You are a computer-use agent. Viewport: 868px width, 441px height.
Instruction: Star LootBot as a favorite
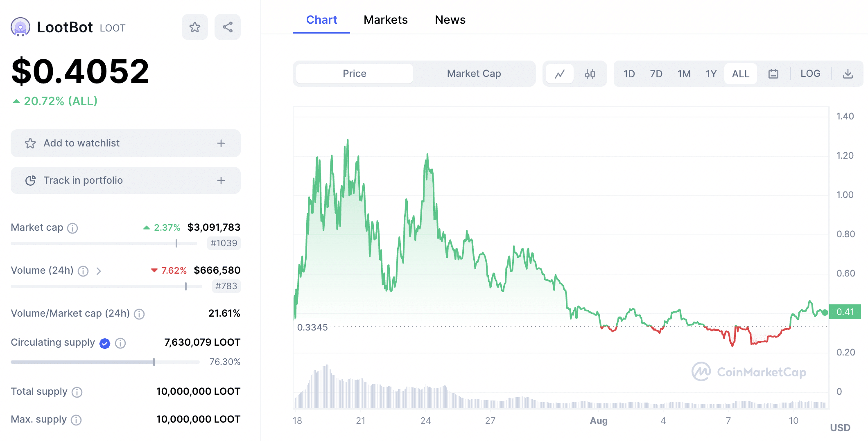pos(195,27)
